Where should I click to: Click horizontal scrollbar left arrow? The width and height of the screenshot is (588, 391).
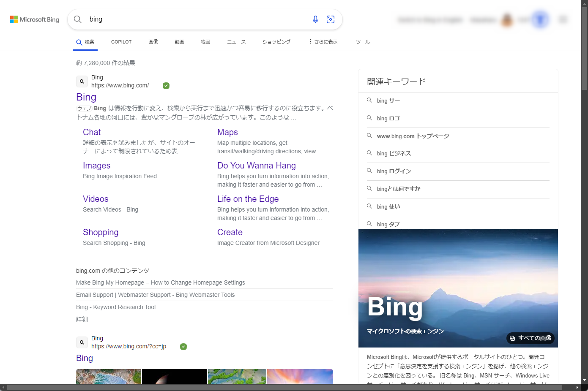click(3, 387)
